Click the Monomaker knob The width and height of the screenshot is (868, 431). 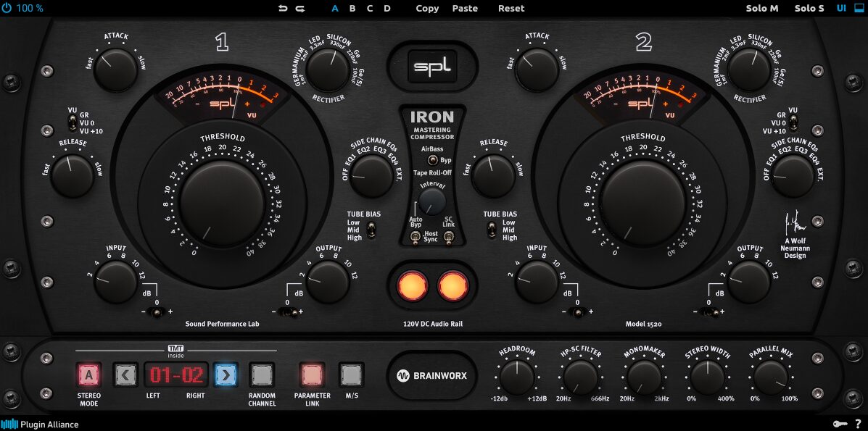[645, 377]
